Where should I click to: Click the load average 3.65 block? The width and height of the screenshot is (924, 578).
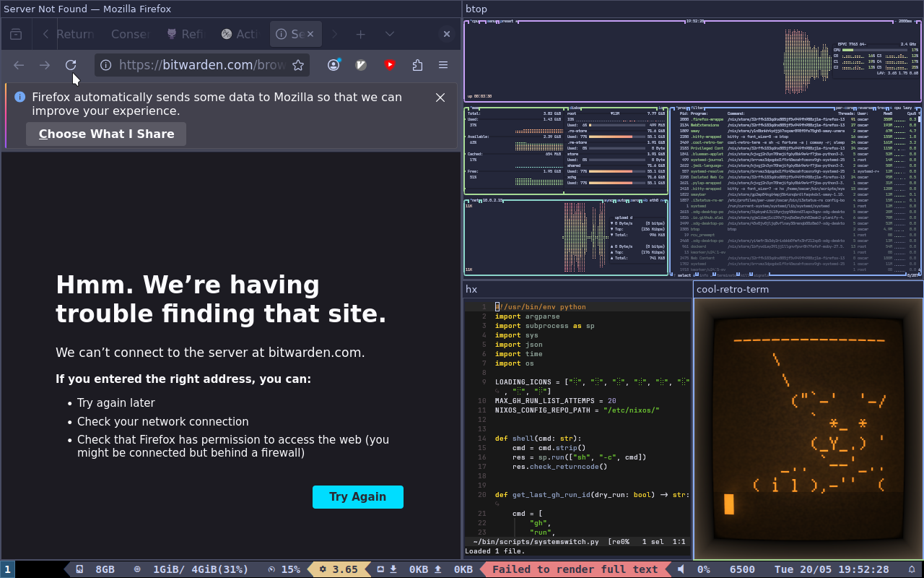pos(339,569)
